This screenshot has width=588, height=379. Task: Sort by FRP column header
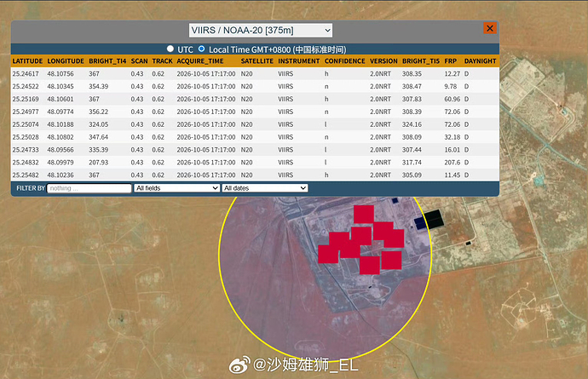pyautogui.click(x=451, y=61)
